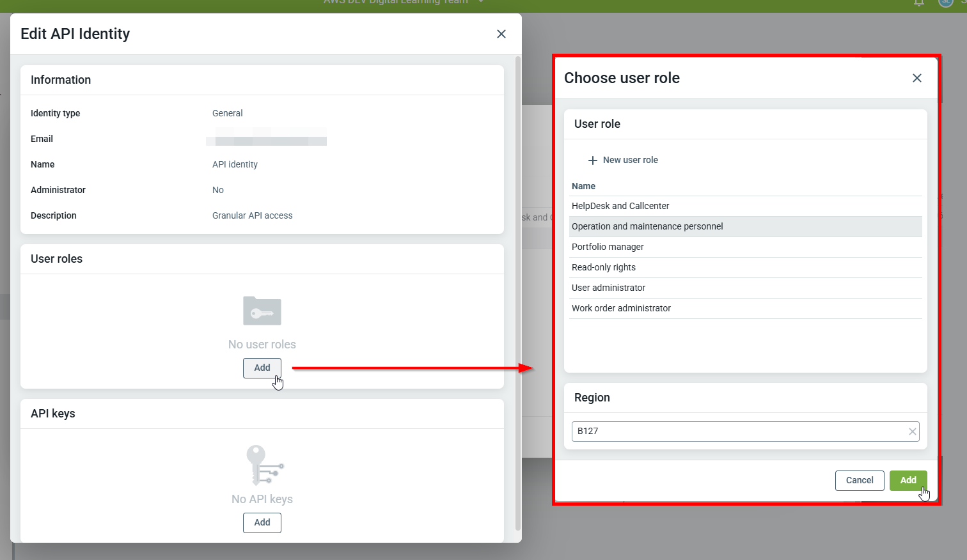
Task: Select Operation and maintenance personnel role
Action: point(647,226)
